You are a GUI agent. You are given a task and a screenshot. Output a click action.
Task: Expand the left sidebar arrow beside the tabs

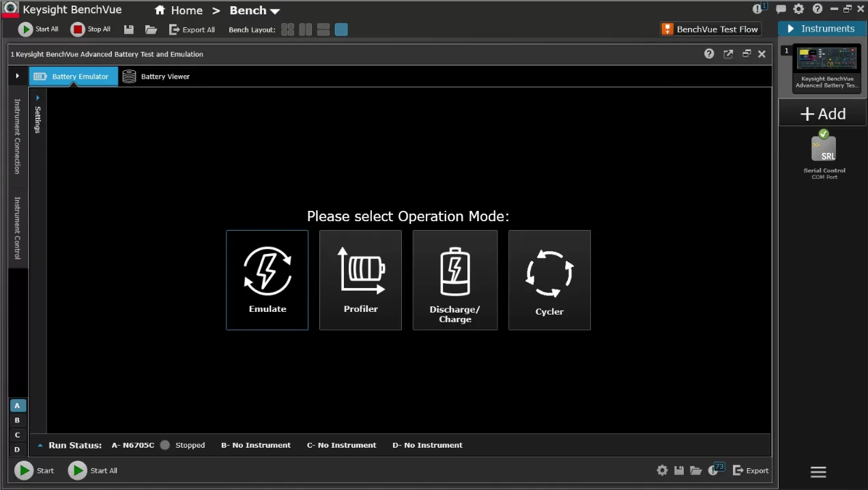click(x=18, y=76)
